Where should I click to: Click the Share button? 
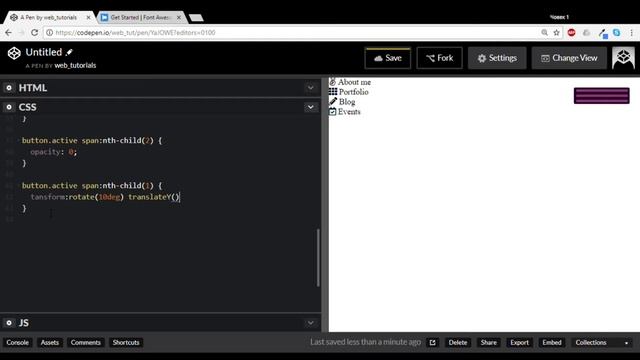tap(489, 342)
